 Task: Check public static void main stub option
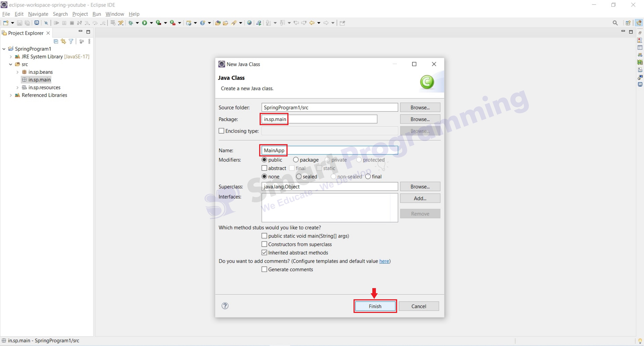click(264, 236)
